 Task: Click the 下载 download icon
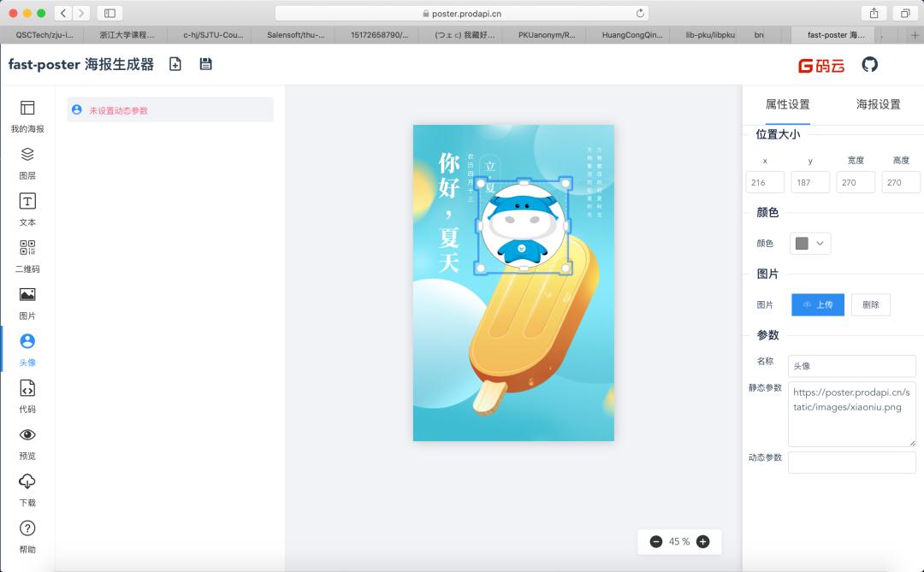coord(27,481)
